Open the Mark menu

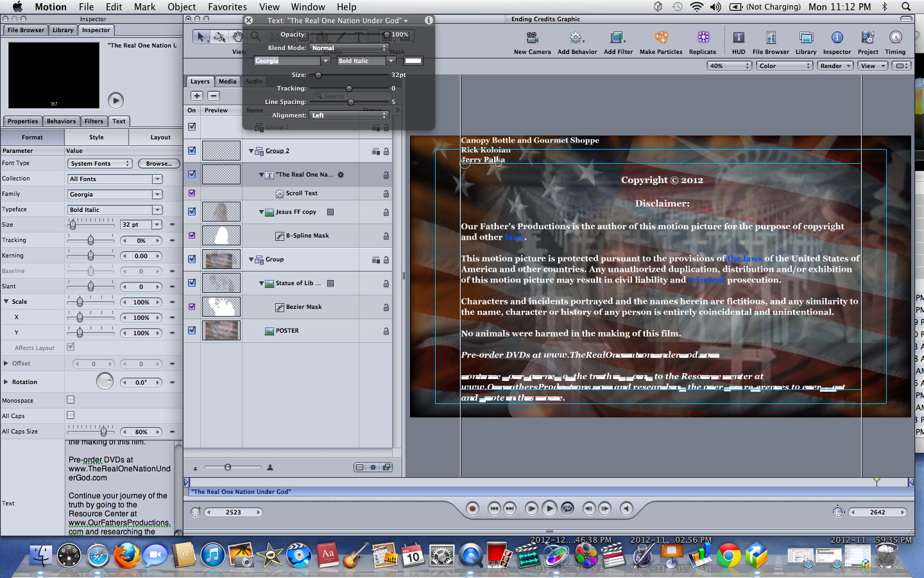tap(144, 6)
